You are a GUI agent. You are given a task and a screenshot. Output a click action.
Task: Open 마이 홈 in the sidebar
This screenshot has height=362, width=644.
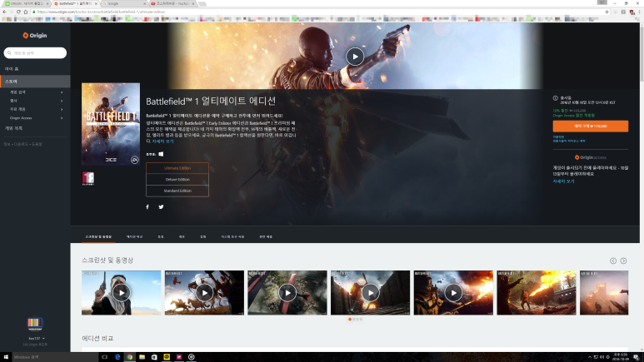click(12, 69)
